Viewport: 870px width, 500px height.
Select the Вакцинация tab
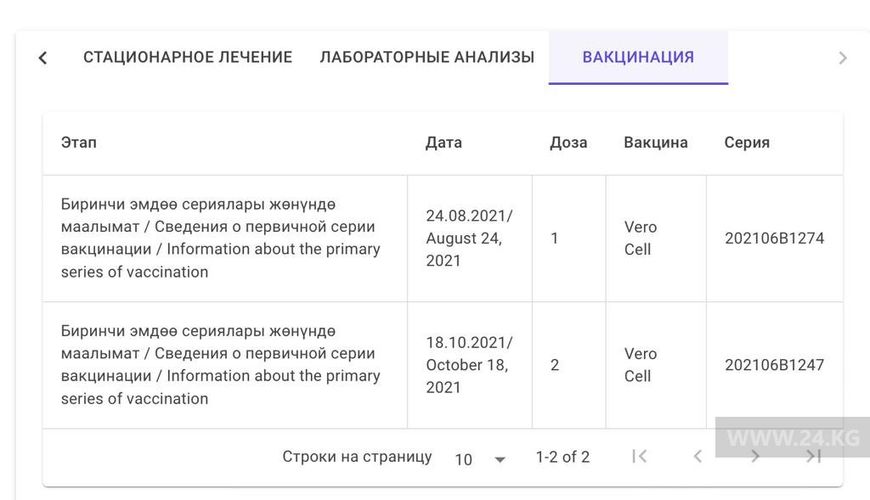tap(638, 57)
